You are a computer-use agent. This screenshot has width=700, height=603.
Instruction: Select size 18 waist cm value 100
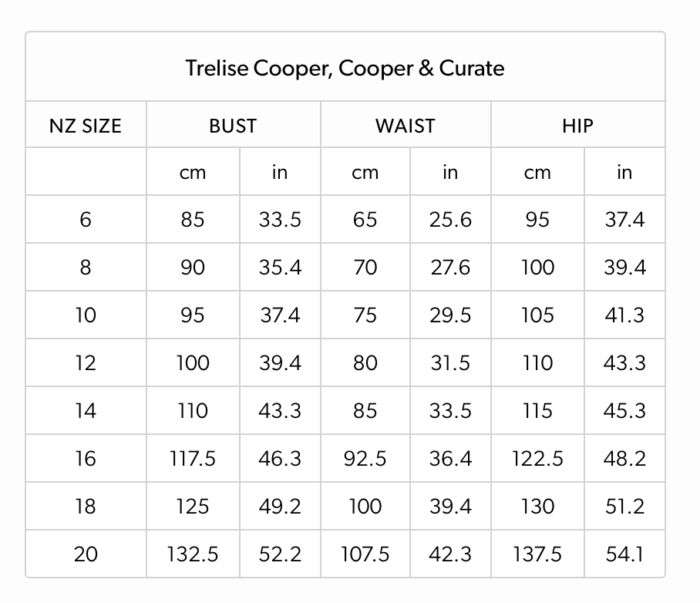[x=365, y=507]
